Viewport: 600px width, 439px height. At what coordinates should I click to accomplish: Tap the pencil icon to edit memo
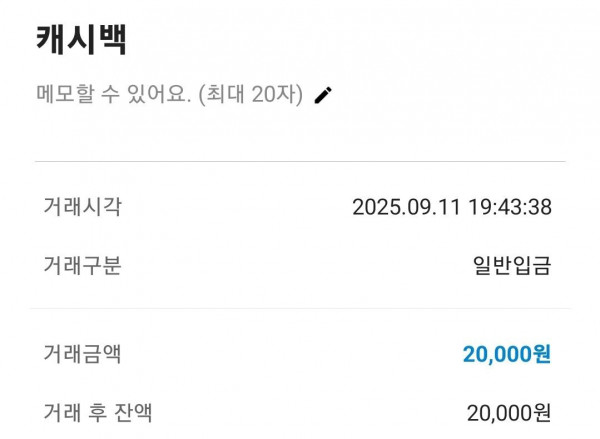tap(323, 96)
